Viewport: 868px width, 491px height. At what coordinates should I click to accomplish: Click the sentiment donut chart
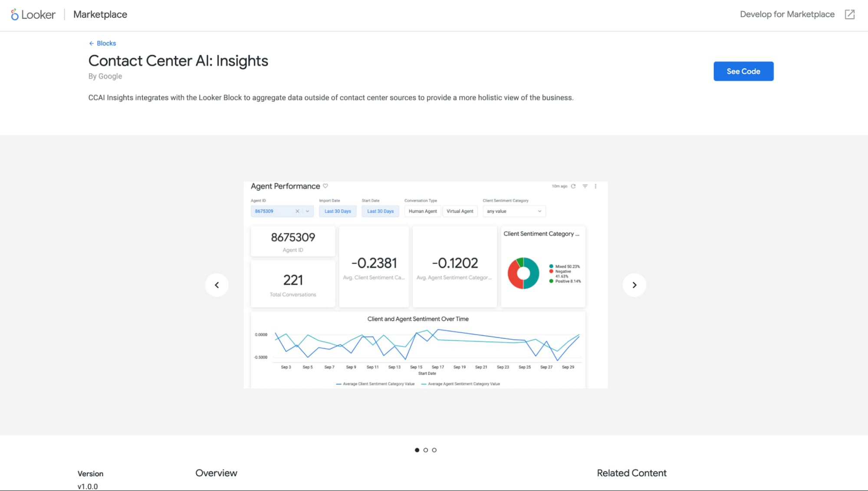click(523, 274)
